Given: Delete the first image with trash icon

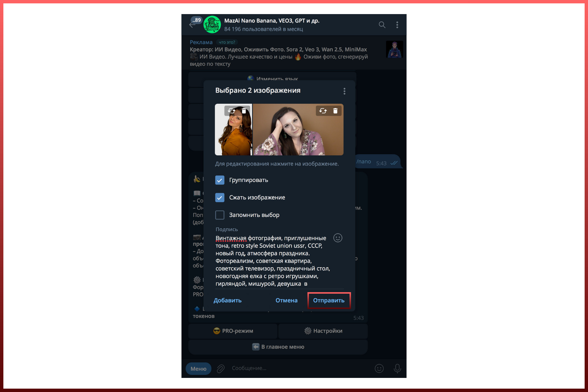Looking at the screenshot, I should tap(244, 111).
